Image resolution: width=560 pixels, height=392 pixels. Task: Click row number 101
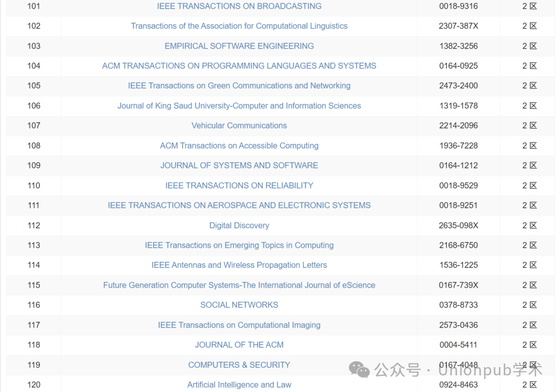click(34, 6)
